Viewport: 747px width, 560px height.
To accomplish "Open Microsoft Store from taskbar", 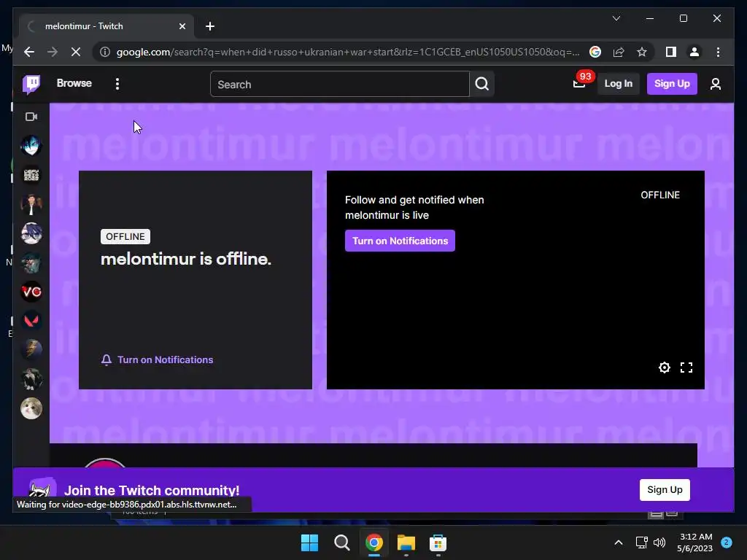I will coord(438,542).
